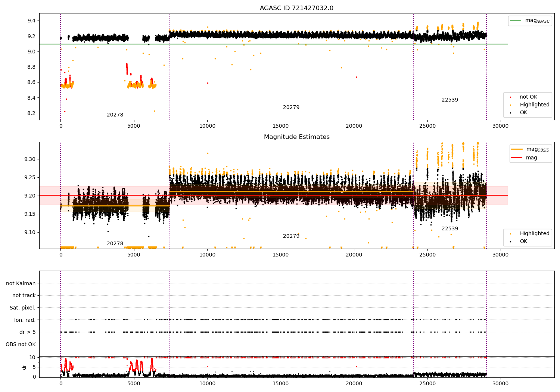
Task: Click the 'Ion. rad.' row label
Action: pos(25,320)
